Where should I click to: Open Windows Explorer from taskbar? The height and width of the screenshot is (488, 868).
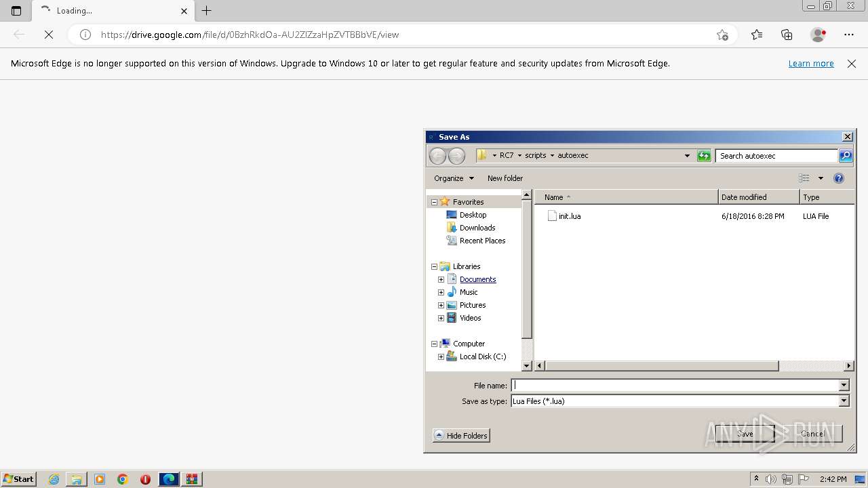(x=77, y=479)
